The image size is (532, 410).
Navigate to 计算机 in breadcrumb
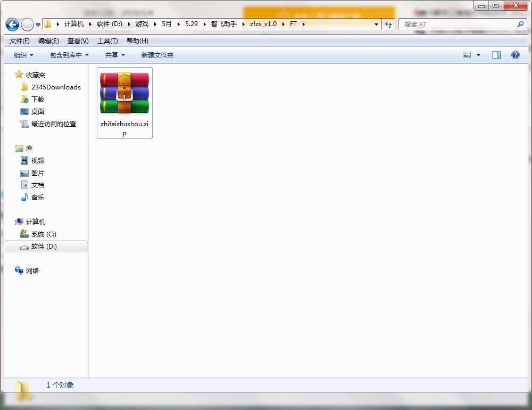click(x=73, y=24)
